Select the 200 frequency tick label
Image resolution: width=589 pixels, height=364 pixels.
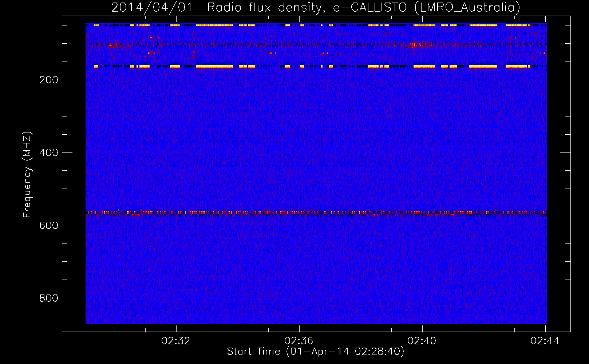tap(49, 80)
